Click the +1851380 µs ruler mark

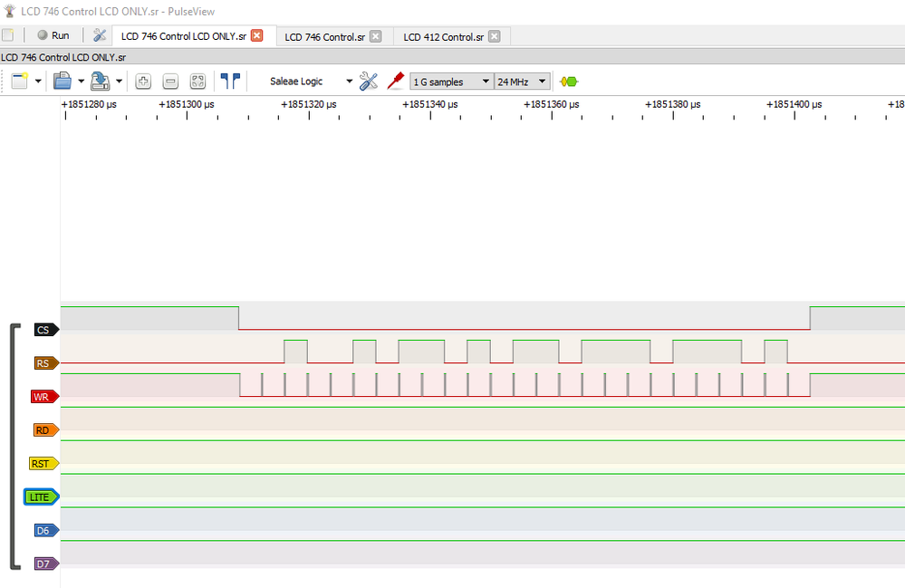[x=672, y=104]
